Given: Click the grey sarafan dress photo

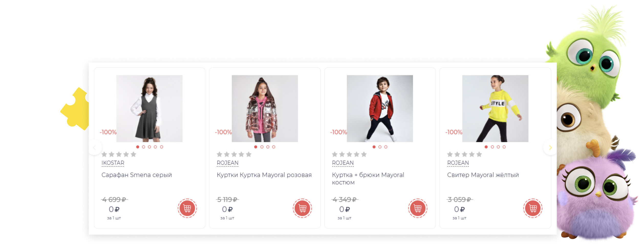Looking at the screenshot, I should [x=149, y=108].
